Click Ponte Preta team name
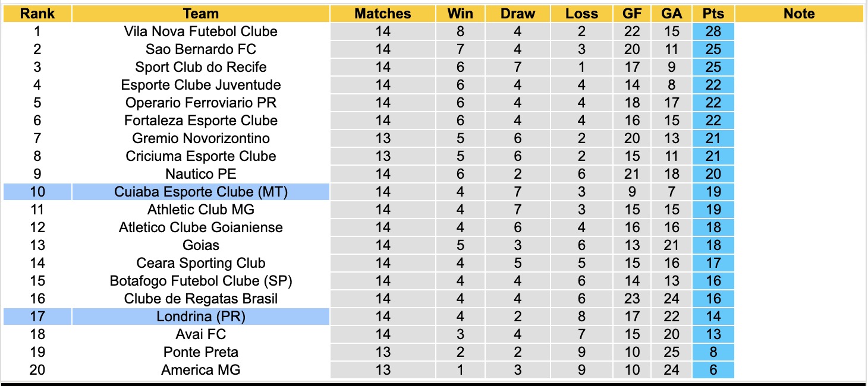Screen dimensions: 868x386 pyautogui.click(x=201, y=352)
